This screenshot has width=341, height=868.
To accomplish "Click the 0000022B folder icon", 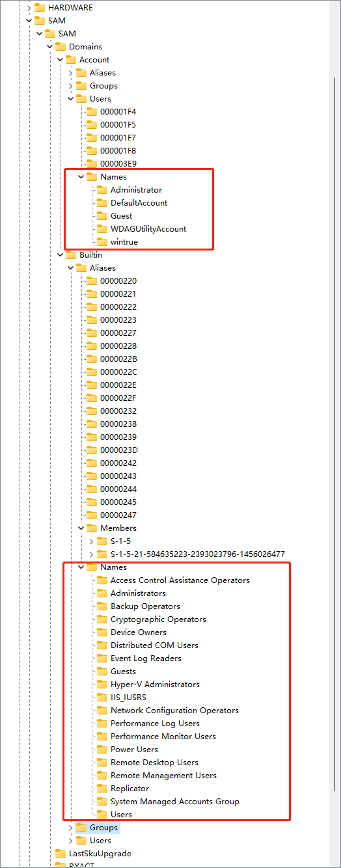I will pyautogui.click(x=92, y=359).
